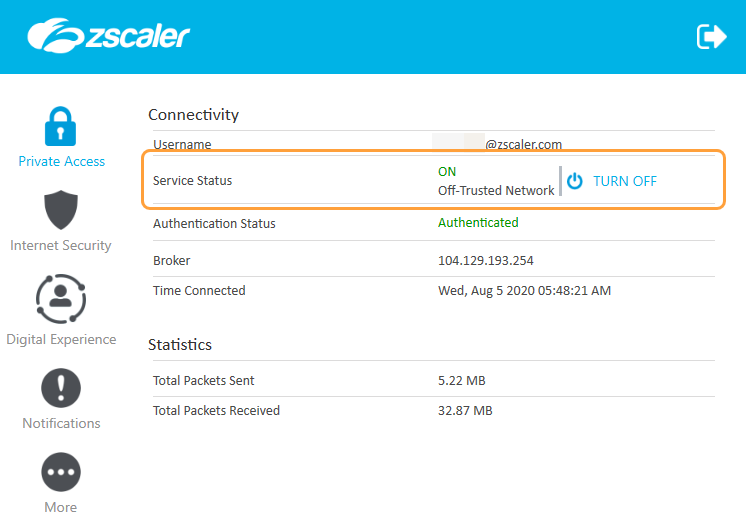Open the Notifications exclamation icon
Screen dimensions: 746x516
pos(61,387)
